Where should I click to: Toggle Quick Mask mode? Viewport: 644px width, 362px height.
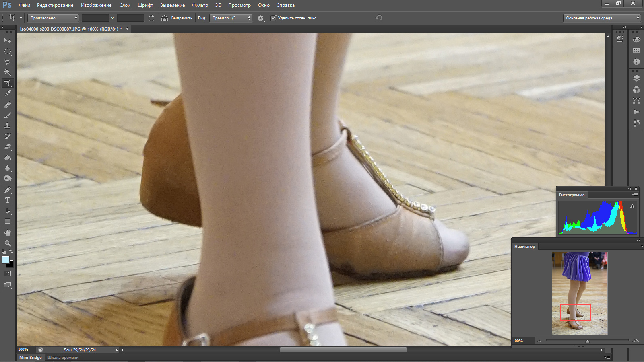pyautogui.click(x=8, y=274)
